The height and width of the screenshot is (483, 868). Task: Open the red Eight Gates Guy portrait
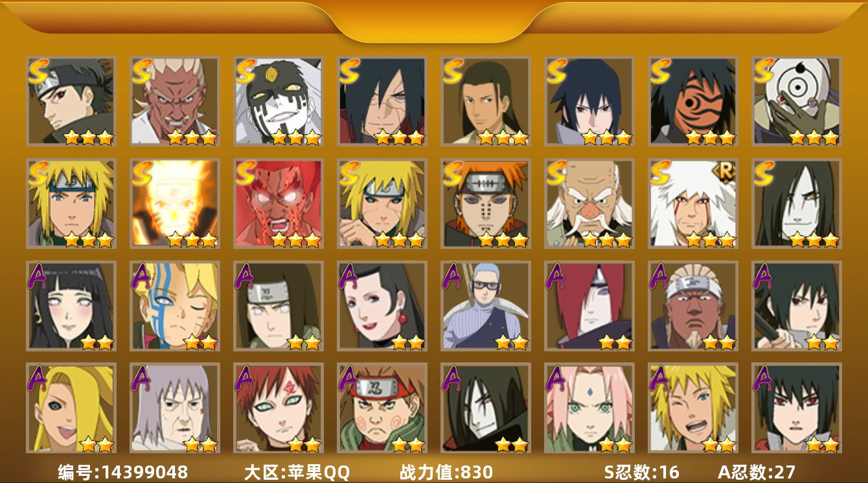(x=278, y=204)
